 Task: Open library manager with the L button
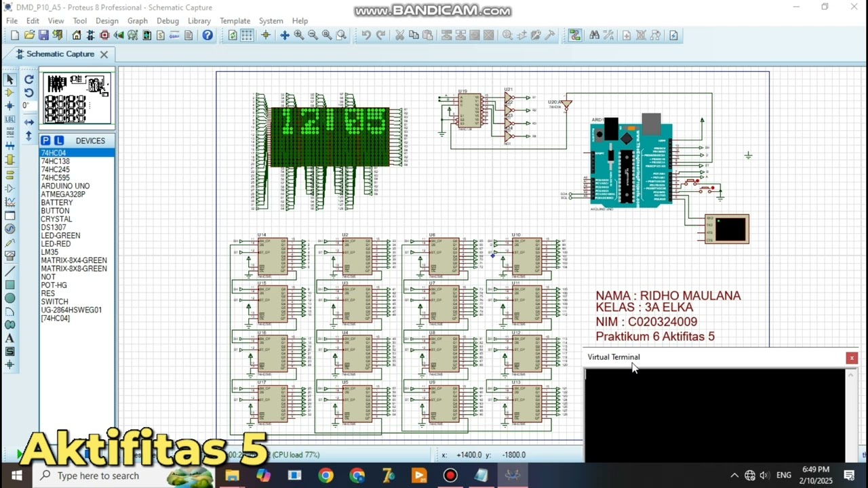point(60,140)
